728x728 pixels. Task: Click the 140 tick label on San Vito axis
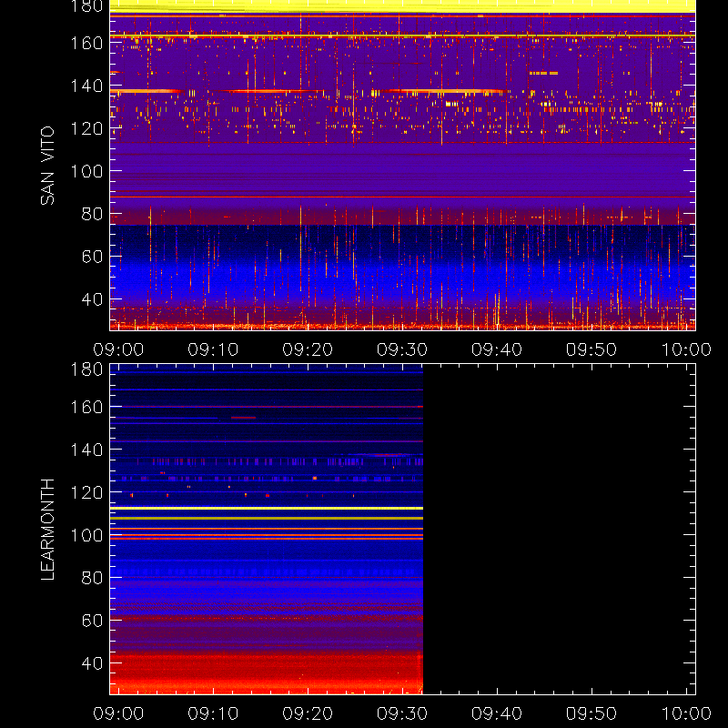(86, 86)
